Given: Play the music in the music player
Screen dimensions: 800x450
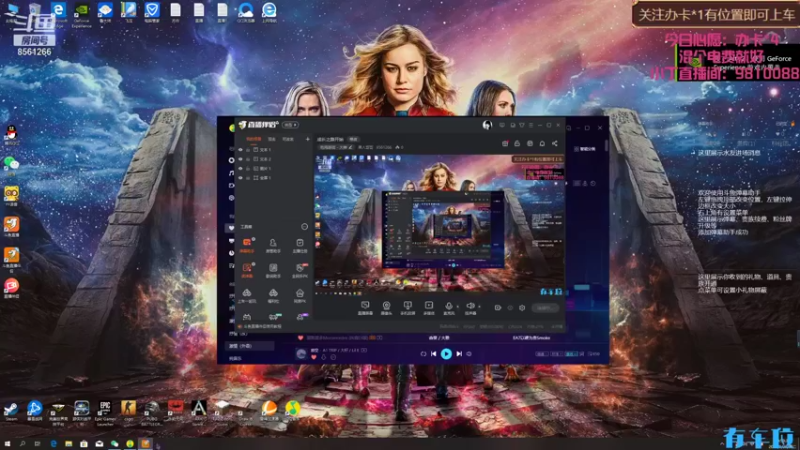Looking at the screenshot, I should (x=446, y=354).
